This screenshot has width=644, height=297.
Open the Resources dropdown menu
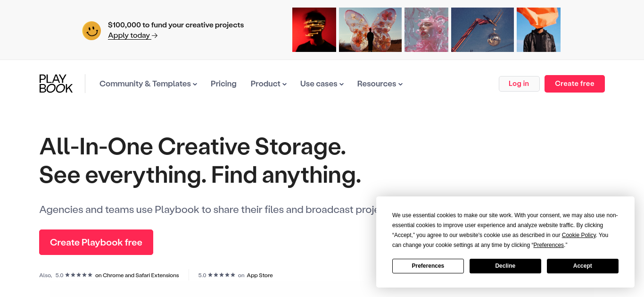point(380,84)
